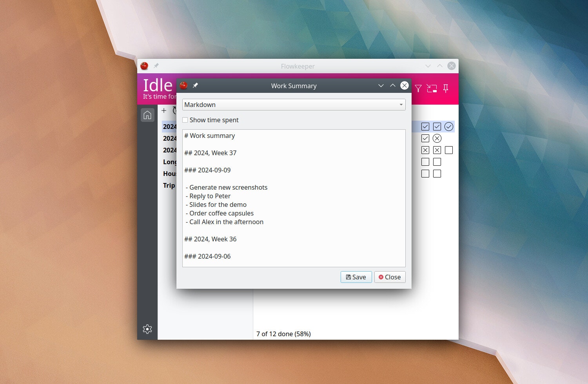Click the circled X voided-item icon

pyautogui.click(x=437, y=138)
